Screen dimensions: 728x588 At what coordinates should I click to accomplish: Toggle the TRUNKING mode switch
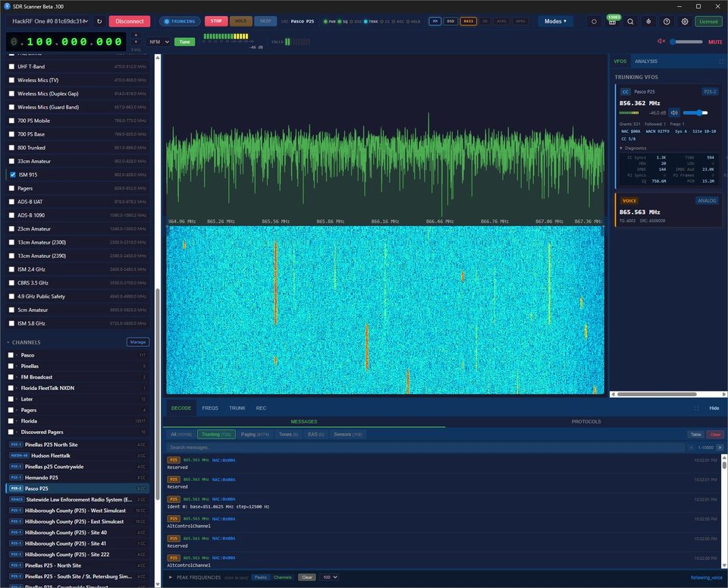180,21
